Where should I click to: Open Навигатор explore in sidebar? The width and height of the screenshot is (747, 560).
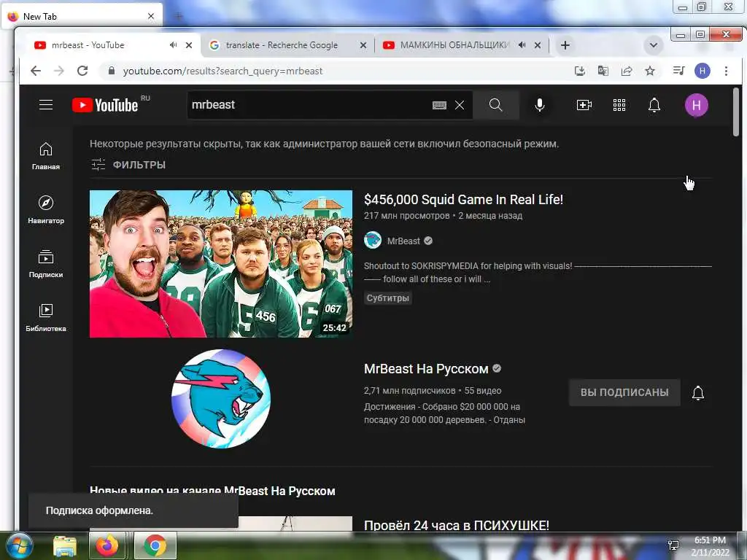pyautogui.click(x=46, y=209)
